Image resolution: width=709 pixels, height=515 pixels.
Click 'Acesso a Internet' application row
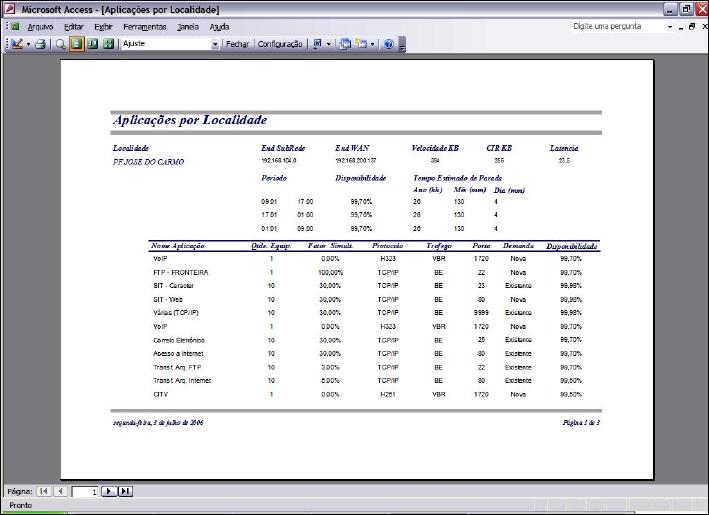pyautogui.click(x=178, y=354)
